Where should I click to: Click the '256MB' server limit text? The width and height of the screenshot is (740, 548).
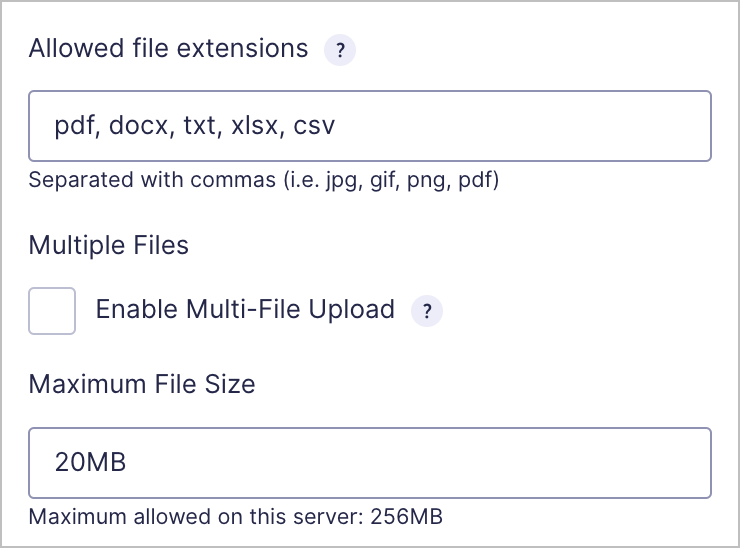point(406,517)
